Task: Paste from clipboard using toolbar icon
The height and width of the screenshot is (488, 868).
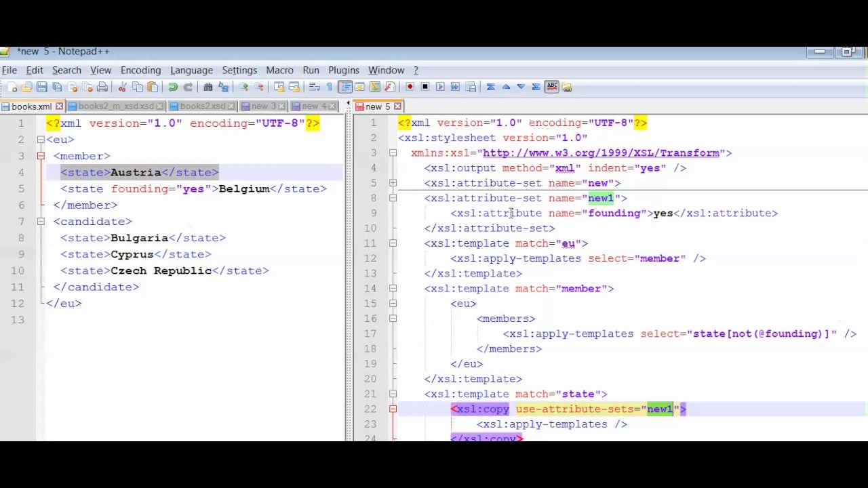Action: click(x=153, y=87)
